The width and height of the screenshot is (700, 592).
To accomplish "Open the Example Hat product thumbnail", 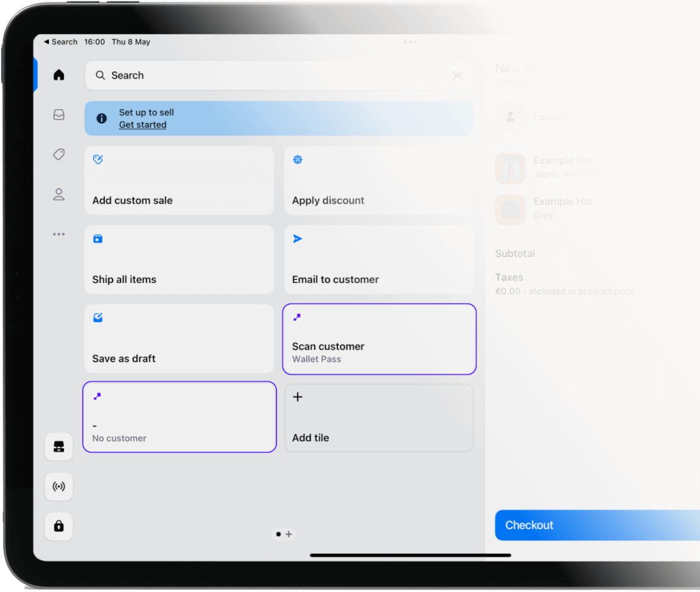I will (510, 210).
